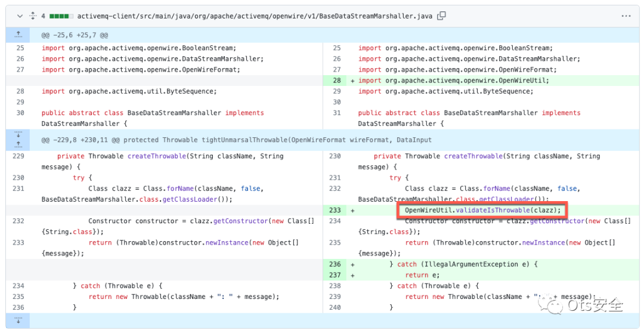
Task: Click the left return newInstance line 233
Action: pyautogui.click(x=170, y=248)
